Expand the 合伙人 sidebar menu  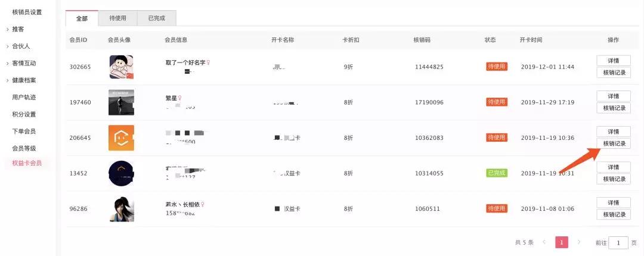(21, 46)
